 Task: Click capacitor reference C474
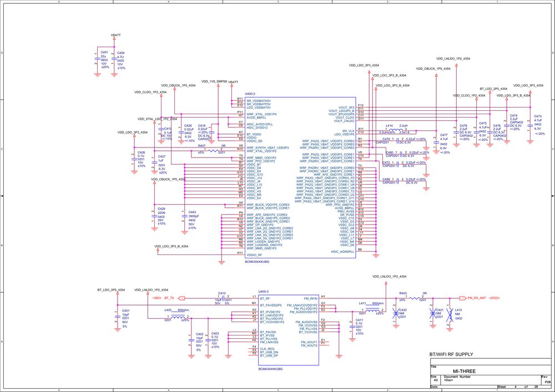(x=513, y=115)
